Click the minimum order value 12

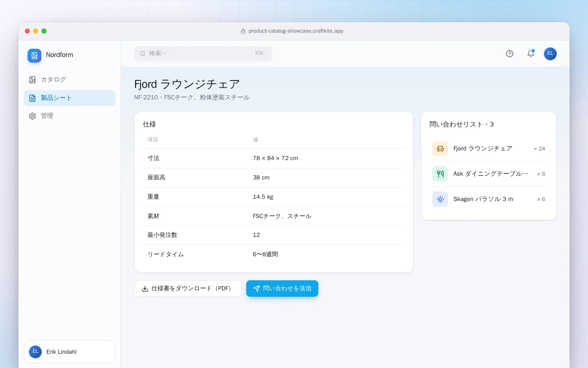click(x=256, y=235)
